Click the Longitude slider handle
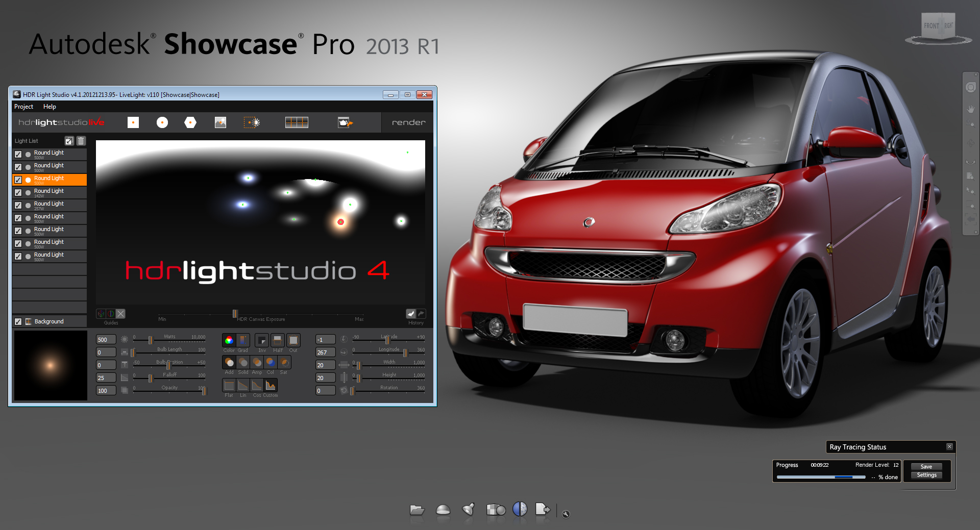 [x=405, y=353]
